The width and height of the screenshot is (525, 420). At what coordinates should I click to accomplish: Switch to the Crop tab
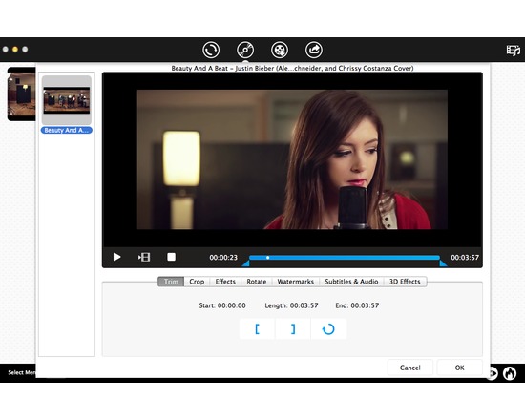197,282
